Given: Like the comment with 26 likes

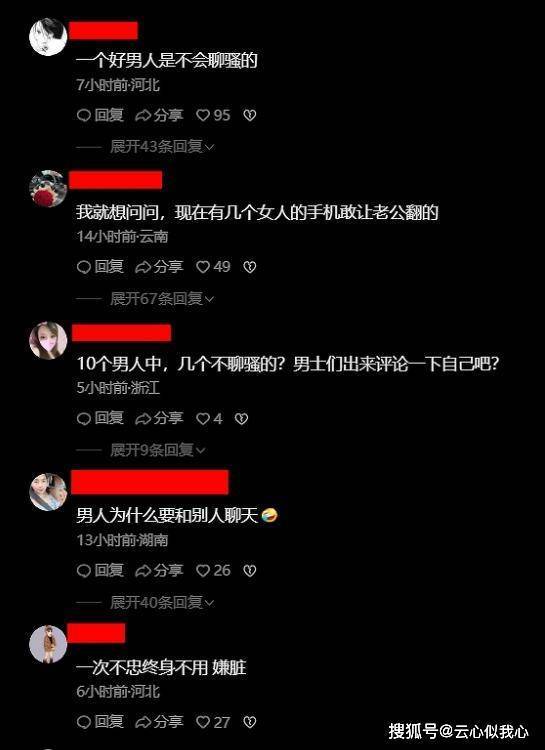Looking at the screenshot, I should tap(213, 570).
